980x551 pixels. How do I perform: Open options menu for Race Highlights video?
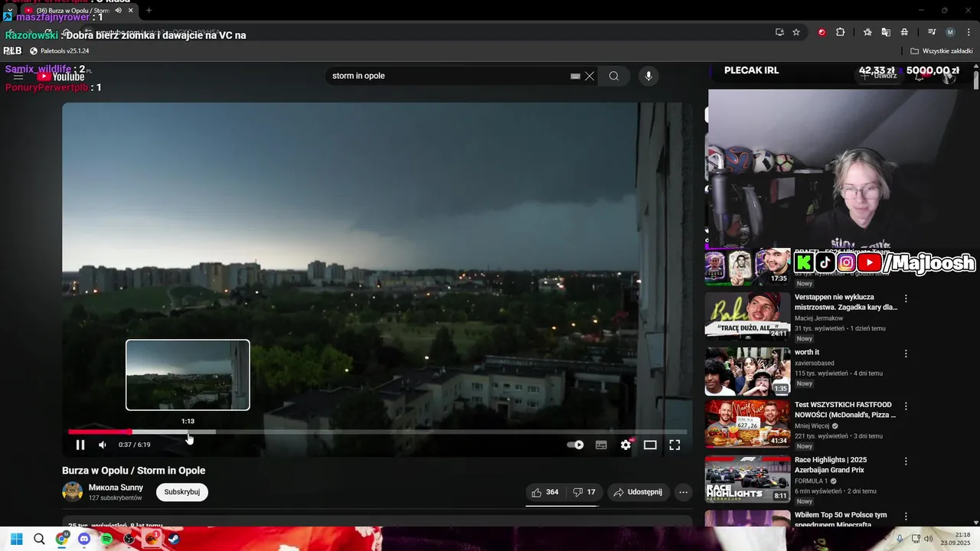pyautogui.click(x=906, y=461)
